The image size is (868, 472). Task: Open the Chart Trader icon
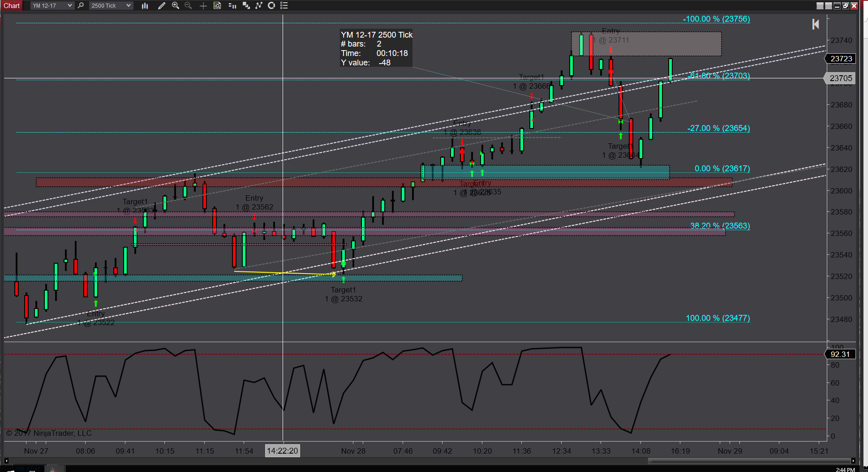232,5
